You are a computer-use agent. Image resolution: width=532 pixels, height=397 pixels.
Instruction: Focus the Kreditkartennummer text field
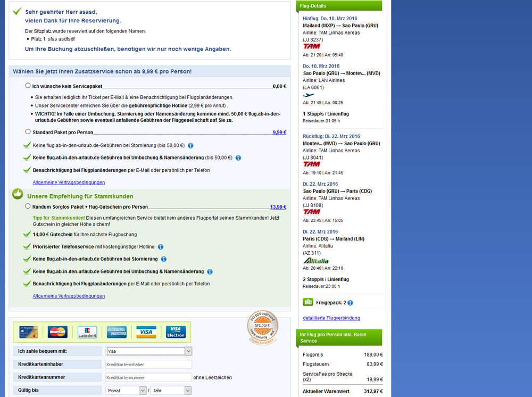pos(148,377)
